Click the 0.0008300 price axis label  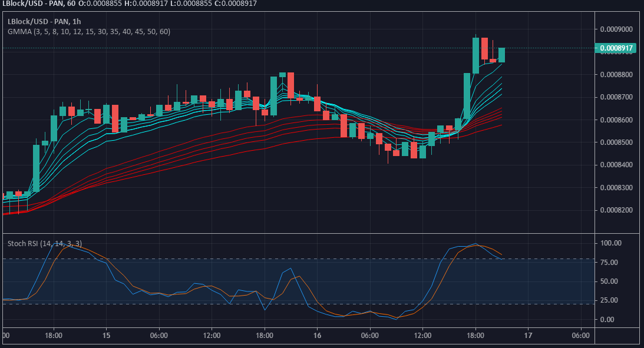point(616,187)
